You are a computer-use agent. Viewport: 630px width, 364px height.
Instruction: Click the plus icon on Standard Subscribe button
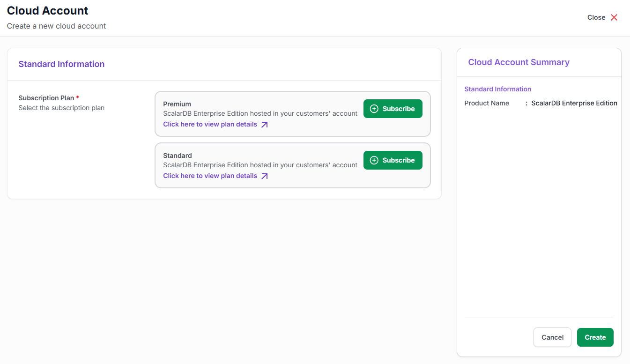(x=374, y=160)
